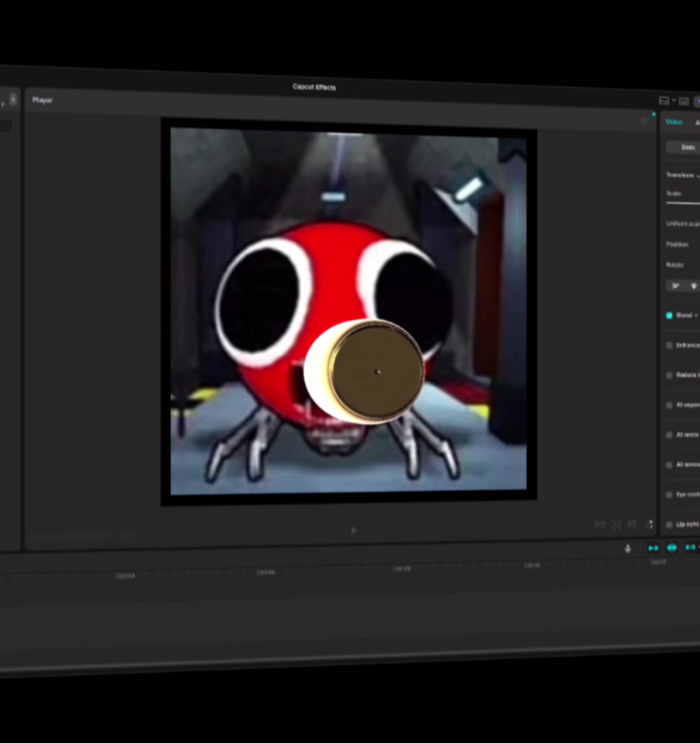This screenshot has height=743, width=700.
Task: Open the Player panel menu icon
Action: 644,121
